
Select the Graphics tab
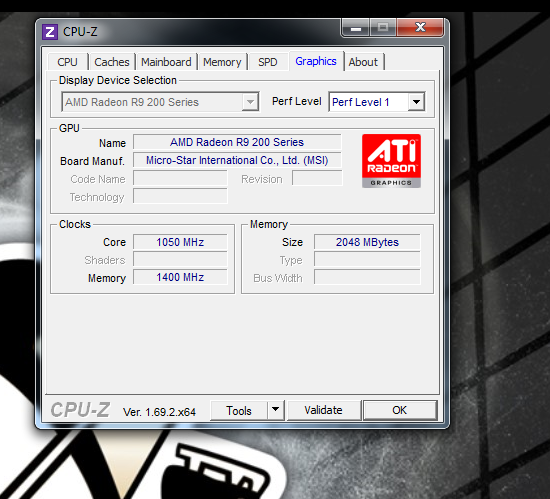click(x=316, y=61)
